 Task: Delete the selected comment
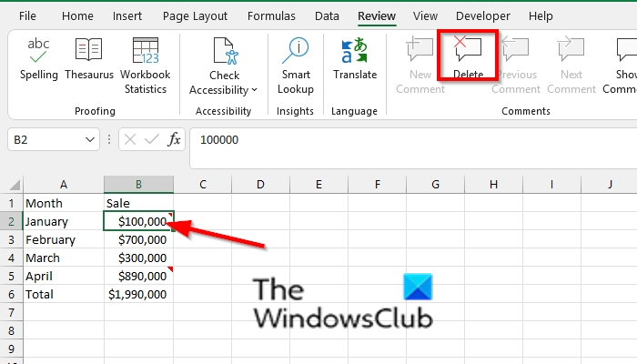[x=468, y=56]
